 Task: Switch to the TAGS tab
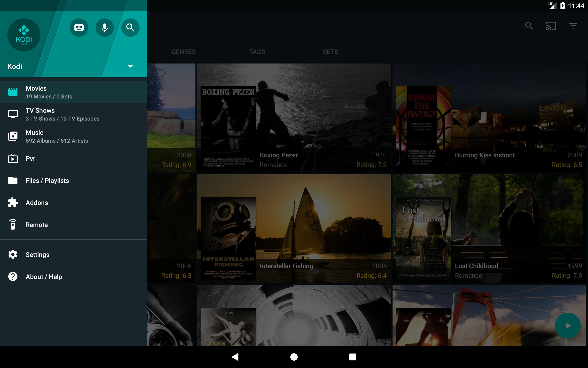pos(257,52)
